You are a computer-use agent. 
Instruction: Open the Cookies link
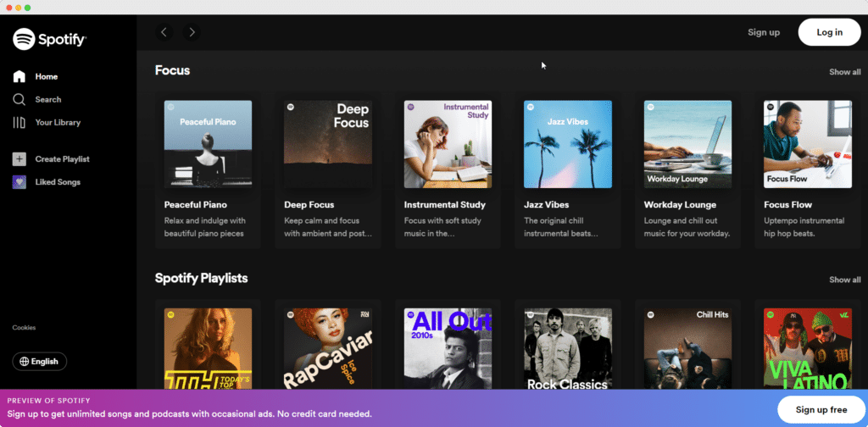tap(24, 328)
